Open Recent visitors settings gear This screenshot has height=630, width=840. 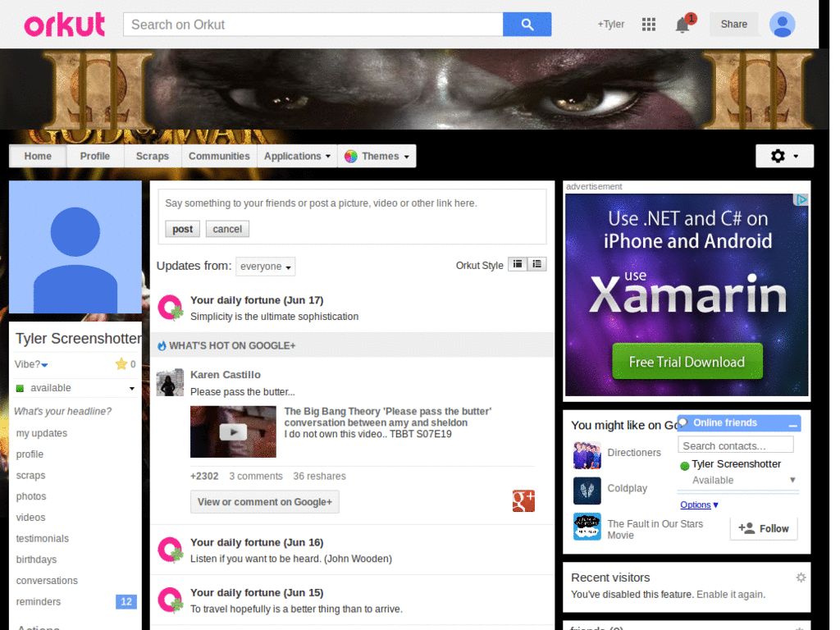tap(801, 577)
